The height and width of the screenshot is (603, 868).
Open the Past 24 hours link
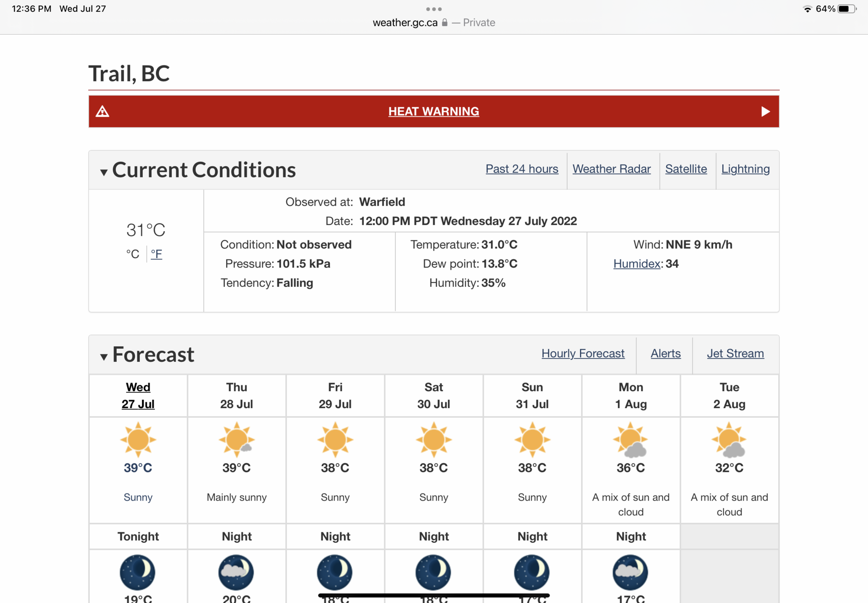tap(522, 169)
